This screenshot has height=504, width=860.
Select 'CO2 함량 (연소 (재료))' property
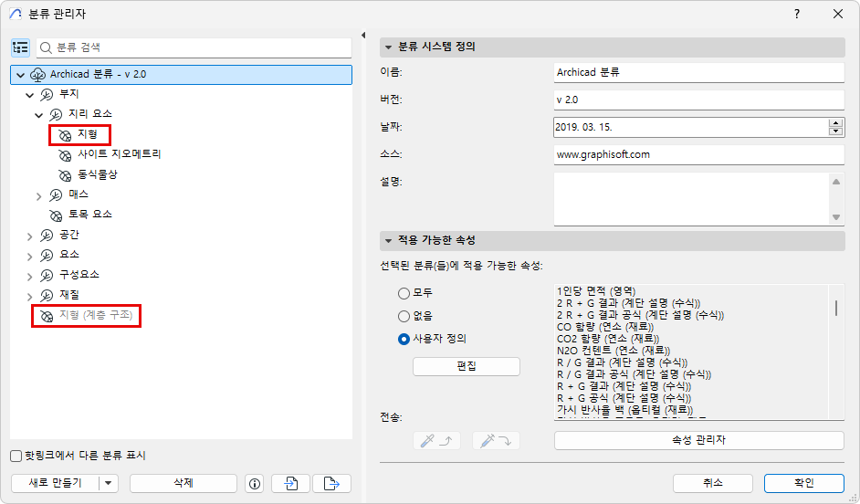(608, 339)
